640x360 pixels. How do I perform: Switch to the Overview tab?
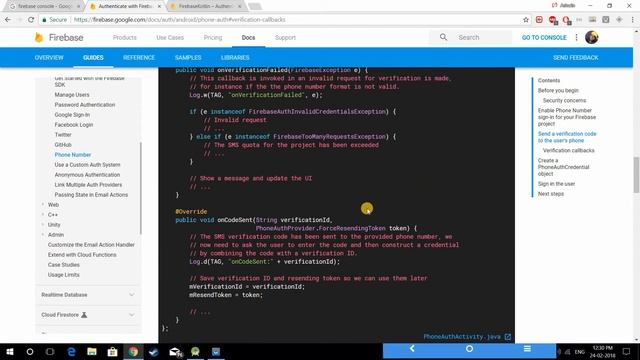coord(49,58)
